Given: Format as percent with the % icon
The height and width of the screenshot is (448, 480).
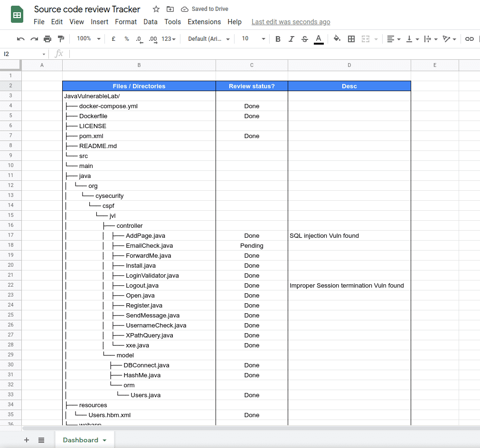Looking at the screenshot, I should point(127,39).
